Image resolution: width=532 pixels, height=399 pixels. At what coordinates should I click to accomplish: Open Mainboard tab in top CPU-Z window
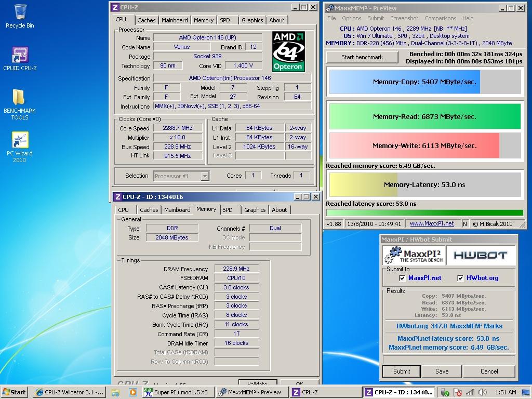pyautogui.click(x=175, y=20)
